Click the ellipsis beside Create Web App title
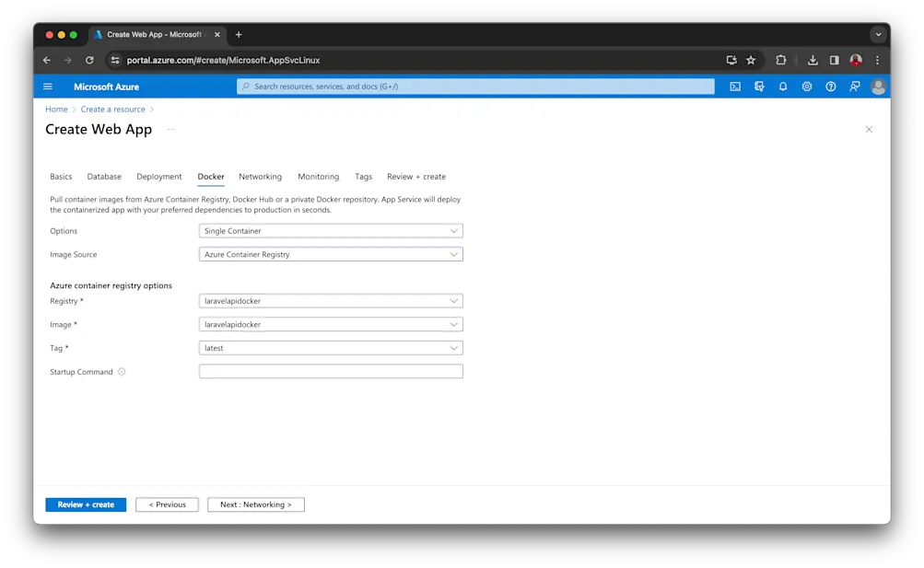924x568 pixels. (x=171, y=131)
